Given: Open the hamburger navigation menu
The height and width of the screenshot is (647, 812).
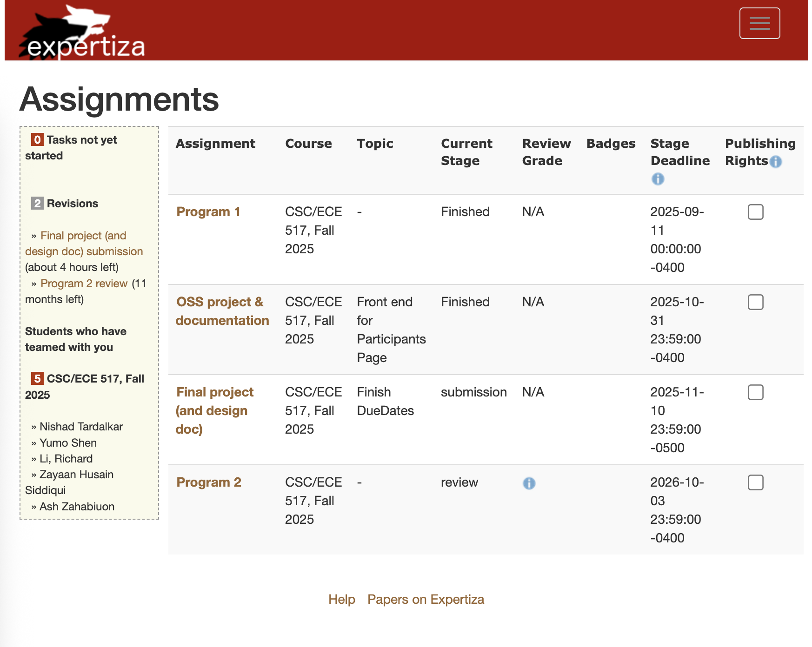Looking at the screenshot, I should pos(759,23).
